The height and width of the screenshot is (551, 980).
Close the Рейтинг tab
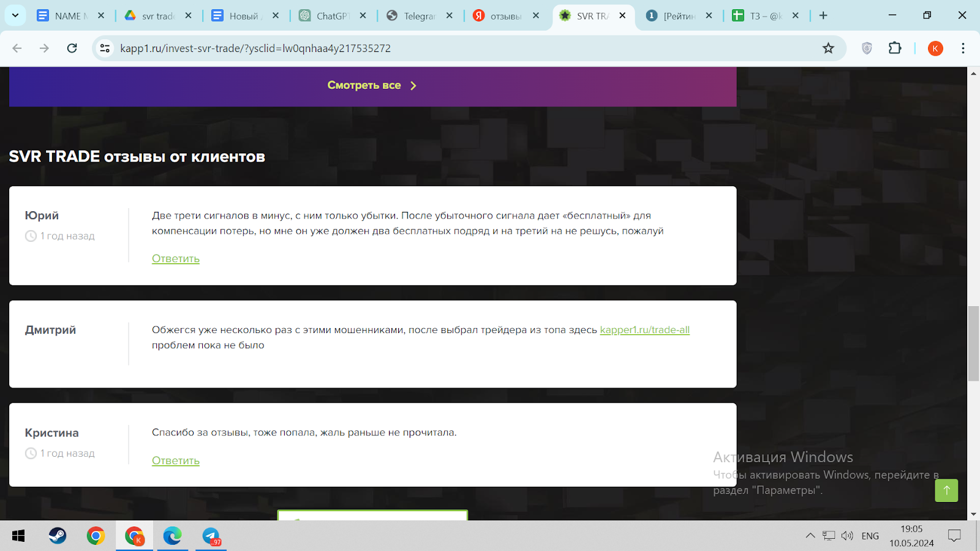[x=709, y=16]
